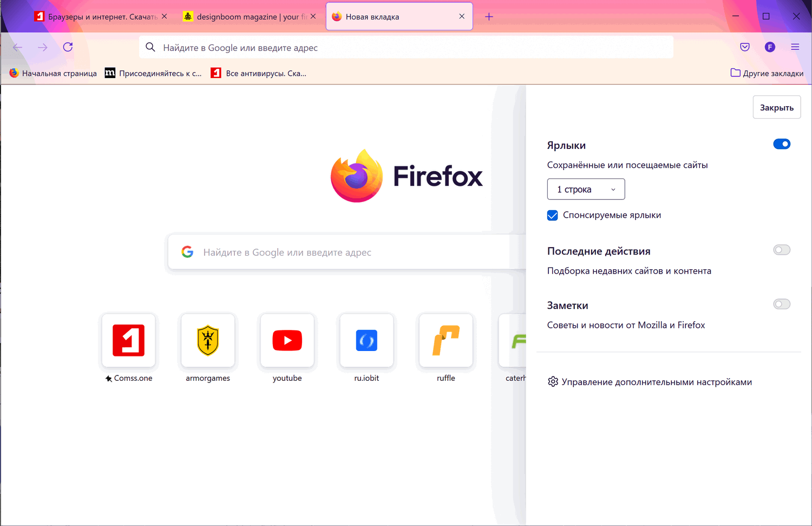This screenshot has width=812, height=526.
Task: Open the Firefox account avatar
Action: pyautogui.click(x=770, y=47)
